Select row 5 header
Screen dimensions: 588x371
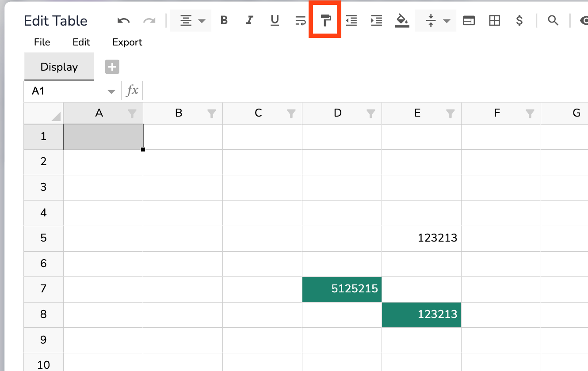[x=43, y=238]
